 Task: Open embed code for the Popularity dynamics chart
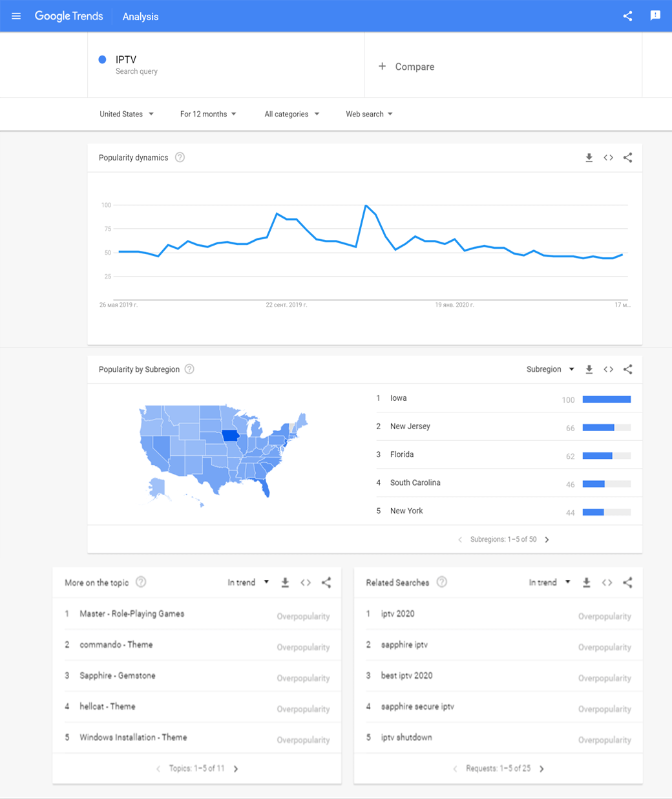(608, 158)
